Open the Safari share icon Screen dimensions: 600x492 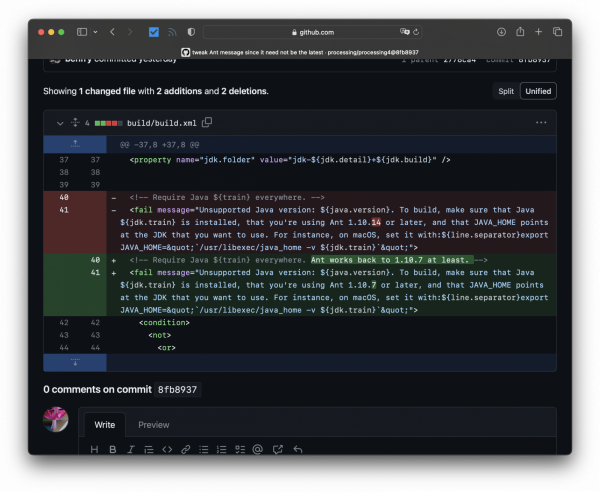tap(520, 32)
